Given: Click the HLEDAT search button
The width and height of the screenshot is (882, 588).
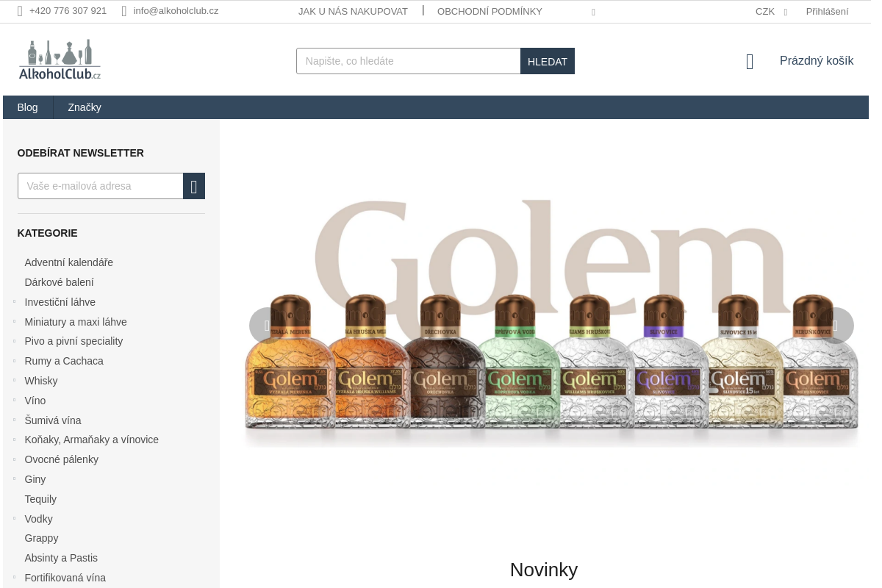Looking at the screenshot, I should tap(548, 61).
